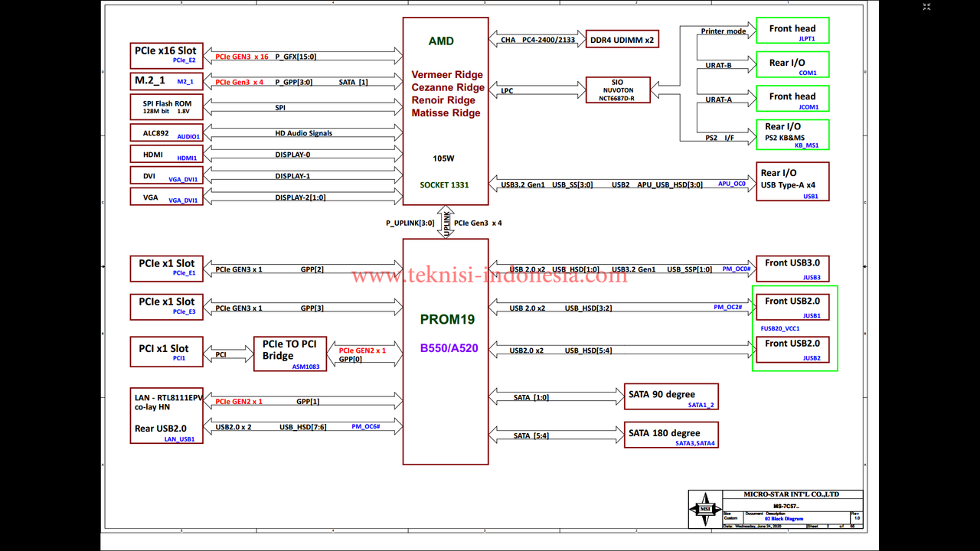Click the 'JUSB1' reference designator
This screenshot has height=551, width=980.
pyautogui.click(x=812, y=315)
